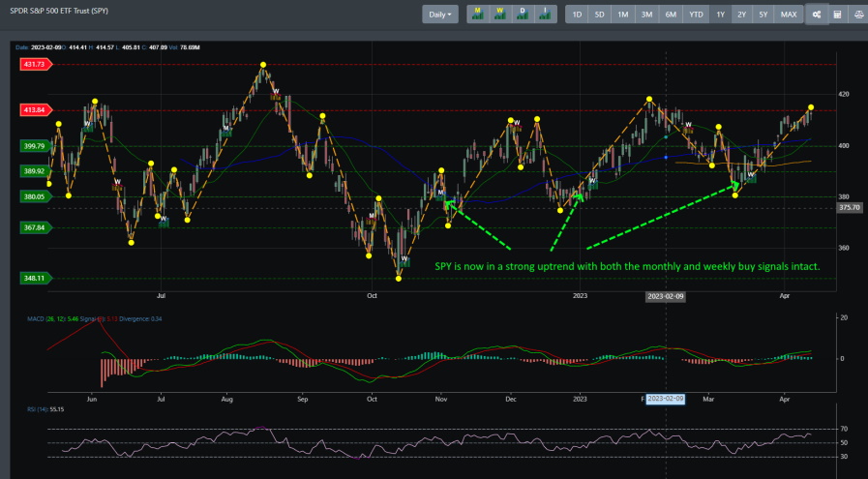This screenshot has width=868, height=479.
Task: Toggle the intraday I signal chart icon
Action: point(546,15)
